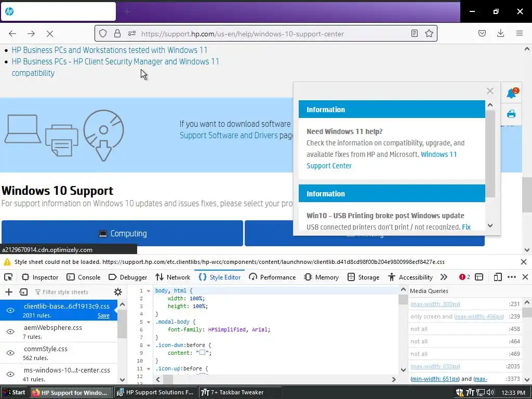Viewport: 532px width, 399px height.
Task: Enable Responsive Design Mode icon
Action: click(498, 277)
